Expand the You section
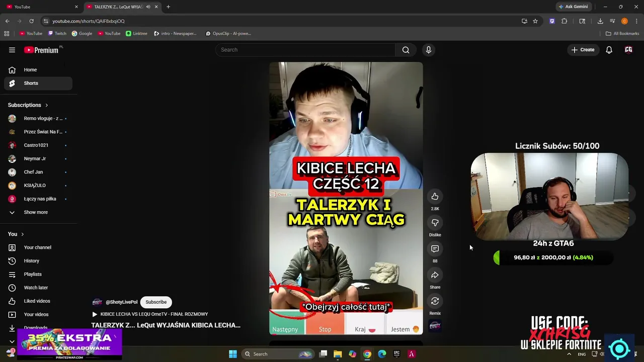The height and width of the screenshot is (362, 644). pyautogui.click(x=16, y=234)
